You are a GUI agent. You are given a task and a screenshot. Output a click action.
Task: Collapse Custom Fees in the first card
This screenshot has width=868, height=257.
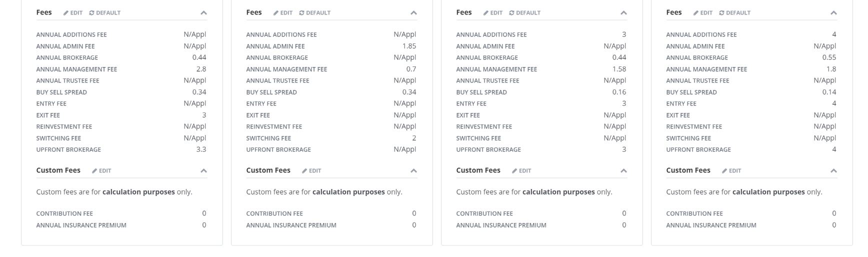click(x=203, y=171)
